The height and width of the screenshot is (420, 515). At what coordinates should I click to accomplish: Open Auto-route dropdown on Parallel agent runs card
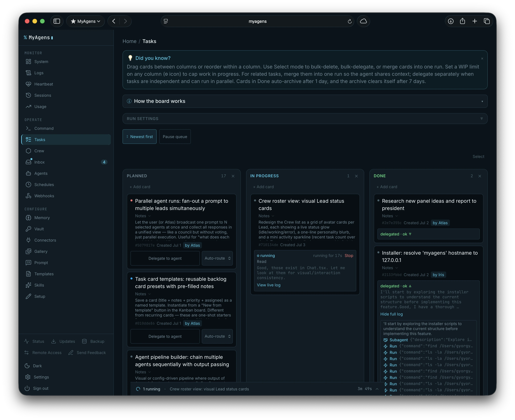217,258
